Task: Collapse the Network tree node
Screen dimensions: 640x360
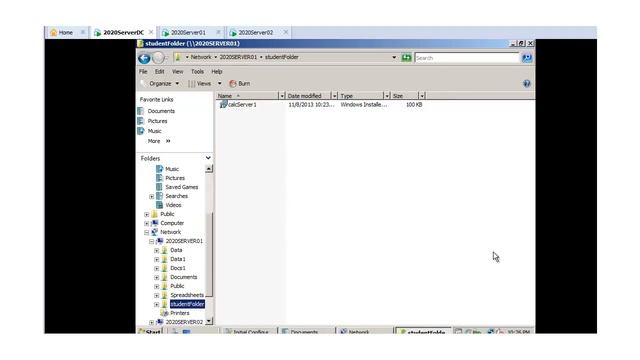Action: click(147, 232)
